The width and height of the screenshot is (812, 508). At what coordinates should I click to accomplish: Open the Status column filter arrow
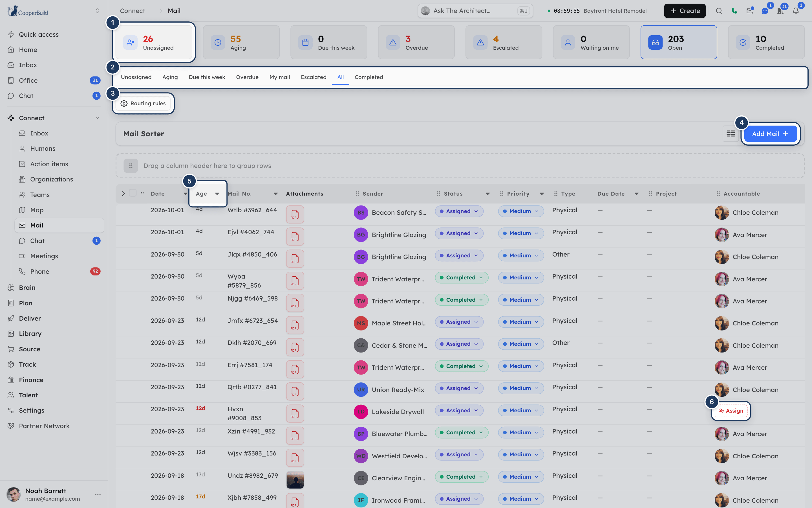(487, 194)
